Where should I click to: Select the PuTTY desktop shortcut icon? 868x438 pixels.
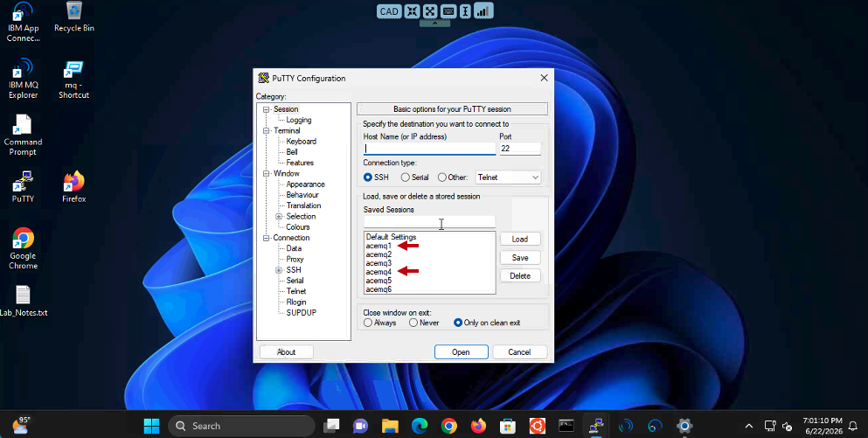pos(23,186)
